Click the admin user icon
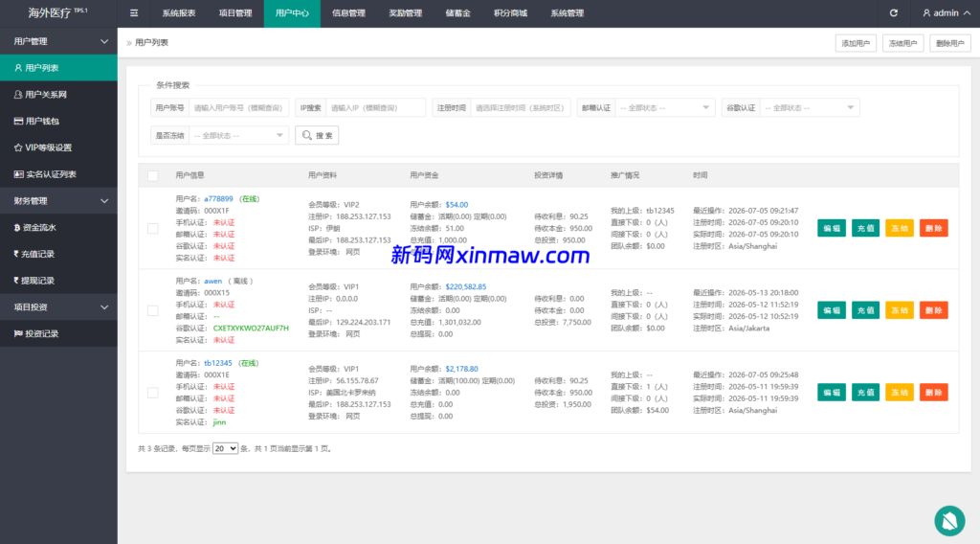Image resolution: width=980 pixels, height=544 pixels. coord(926,13)
